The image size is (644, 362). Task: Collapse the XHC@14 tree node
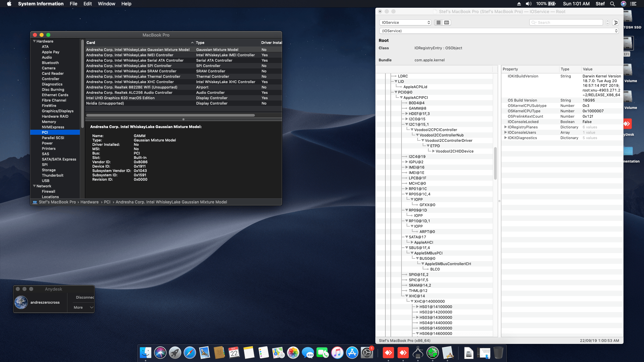click(407, 296)
